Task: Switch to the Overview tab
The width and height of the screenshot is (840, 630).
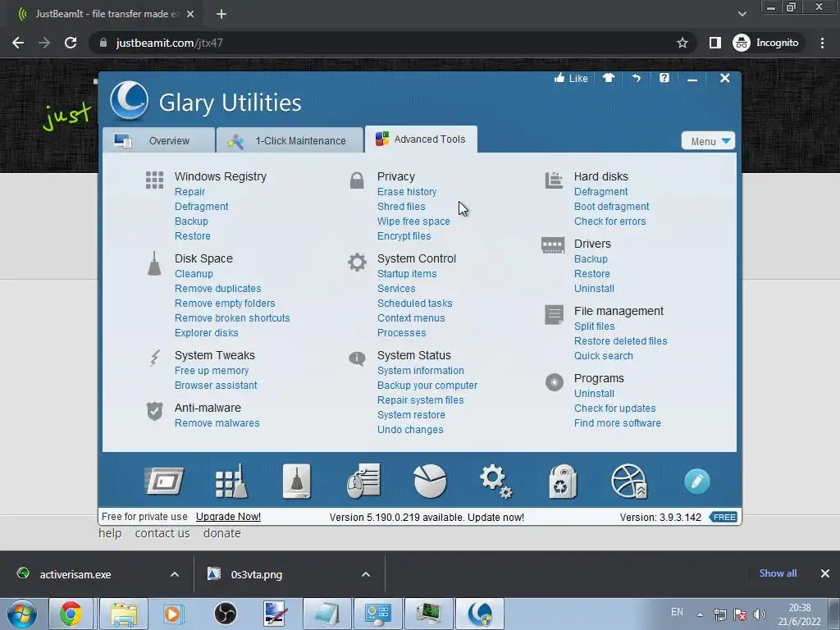Action: click(x=158, y=140)
